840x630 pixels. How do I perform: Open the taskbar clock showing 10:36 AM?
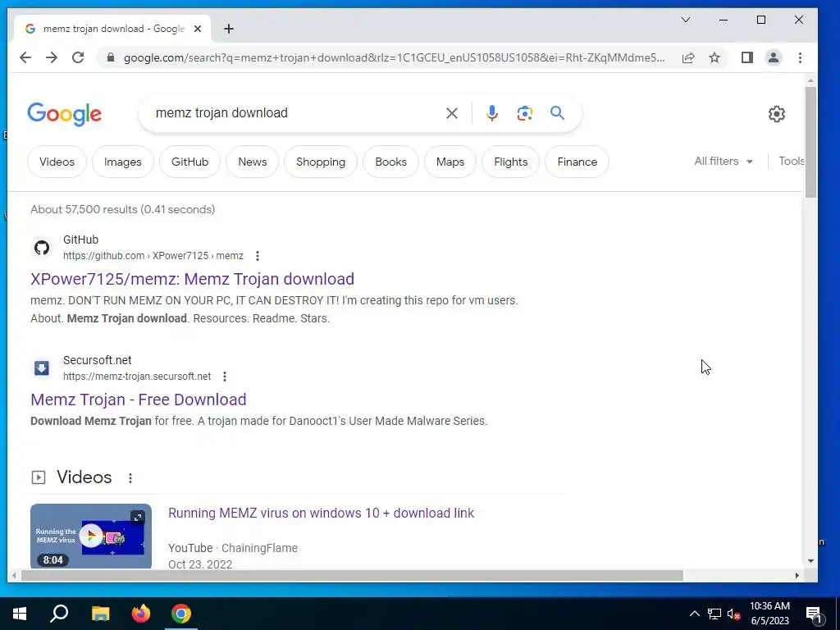point(769,614)
